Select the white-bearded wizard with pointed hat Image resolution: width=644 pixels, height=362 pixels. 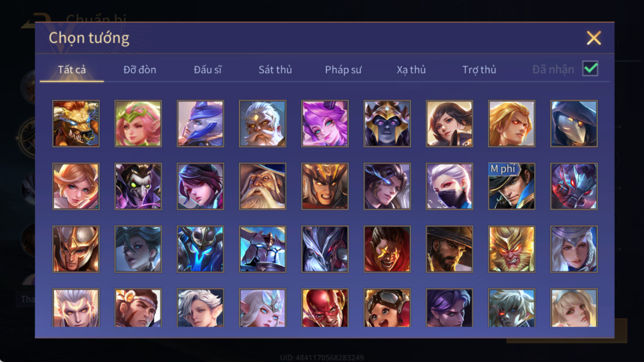click(x=263, y=186)
